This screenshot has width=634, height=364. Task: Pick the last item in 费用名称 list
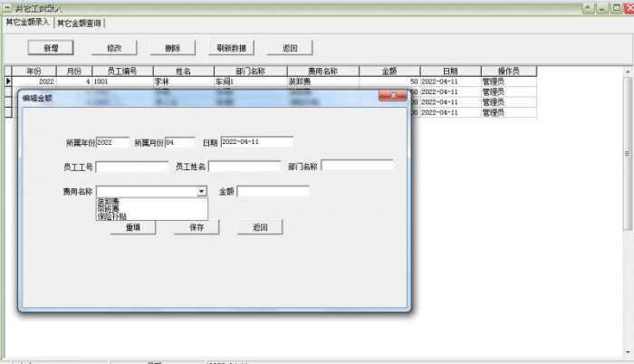[x=111, y=216]
